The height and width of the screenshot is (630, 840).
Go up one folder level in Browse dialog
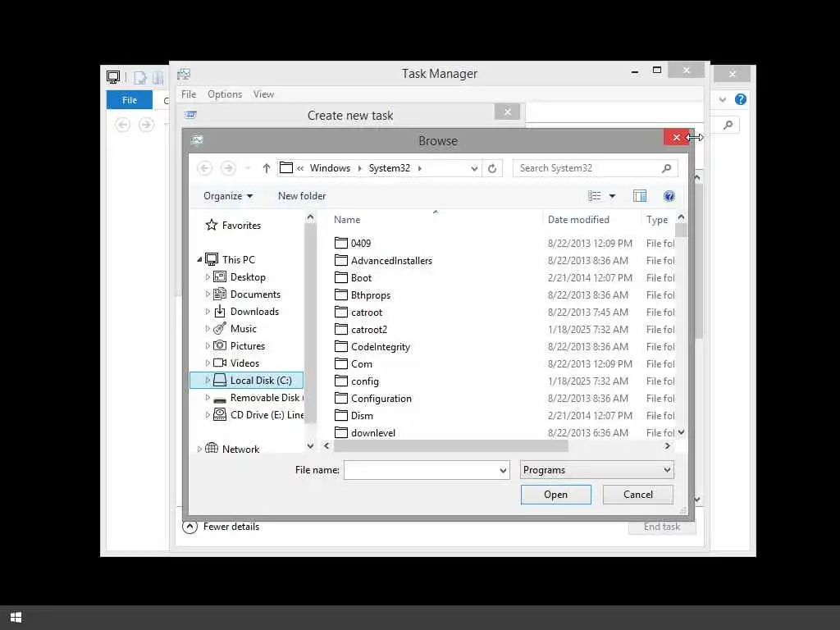click(267, 168)
